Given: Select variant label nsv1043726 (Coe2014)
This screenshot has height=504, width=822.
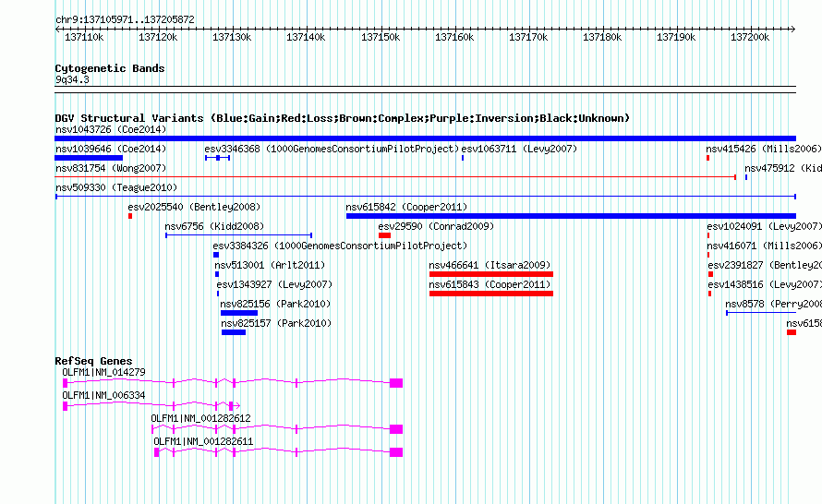Looking at the screenshot, I should pyautogui.click(x=111, y=129).
